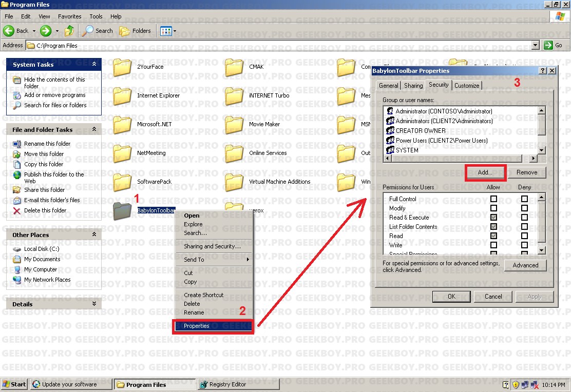Collapse the Other Places panel
571x392 pixels.
(x=94, y=235)
